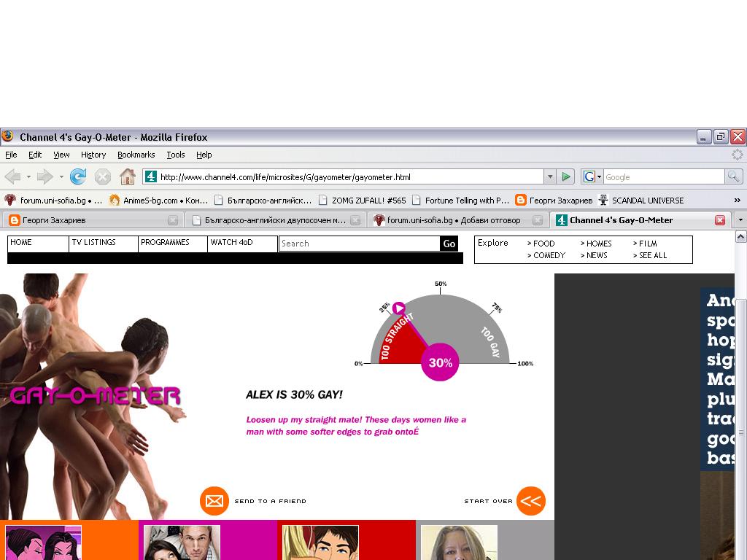Click the TV LISTINGS navigation link
The image size is (747, 560).
point(94,243)
